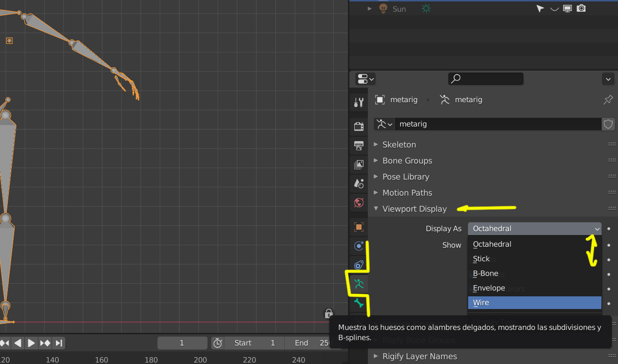This screenshot has height=364, width=618.
Task: Jump to next keyframe
Action: (45, 343)
